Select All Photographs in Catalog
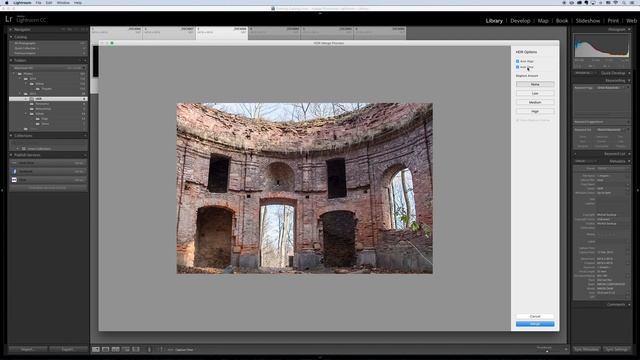The width and height of the screenshot is (640, 360). pyautogui.click(x=48, y=43)
